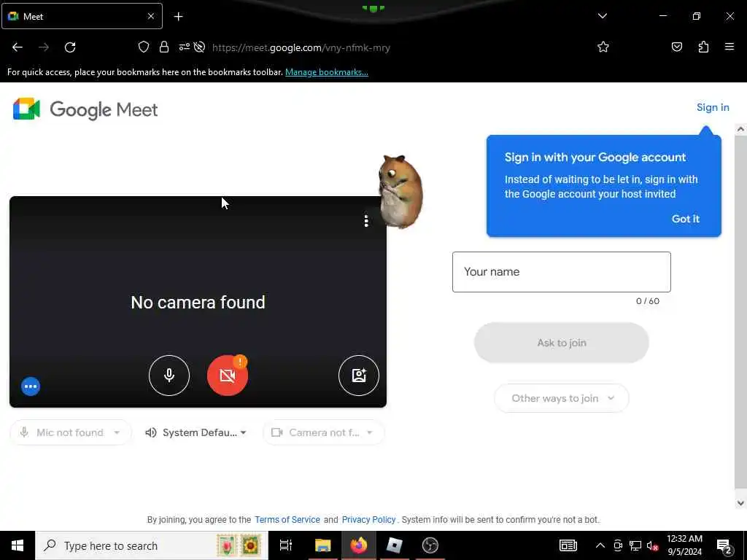Open the Privacy Policy link
747x560 pixels.
click(368, 519)
